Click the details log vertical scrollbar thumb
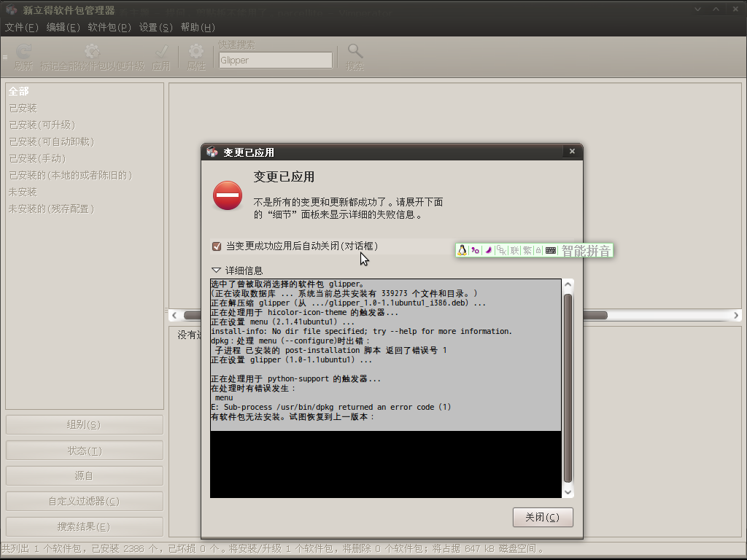 pos(568,389)
